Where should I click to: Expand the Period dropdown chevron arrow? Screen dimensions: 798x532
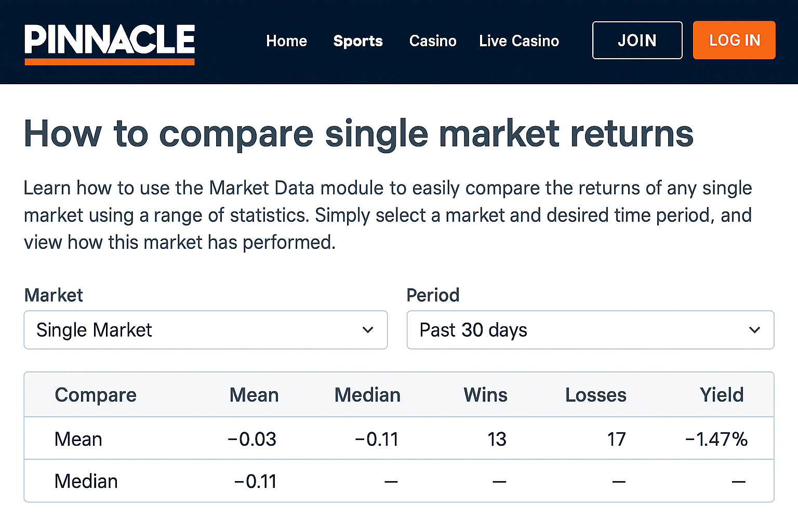point(754,330)
